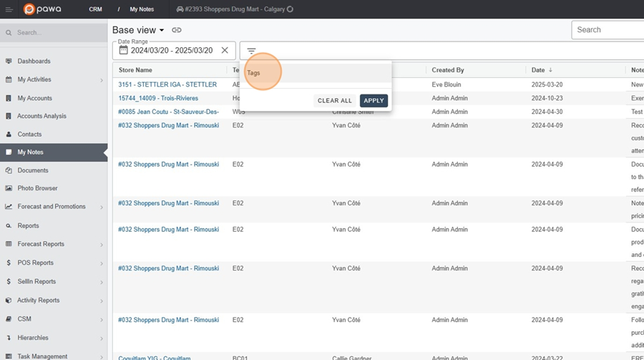Click the Pawa logo
The width and height of the screenshot is (644, 360).
pyautogui.click(x=42, y=9)
